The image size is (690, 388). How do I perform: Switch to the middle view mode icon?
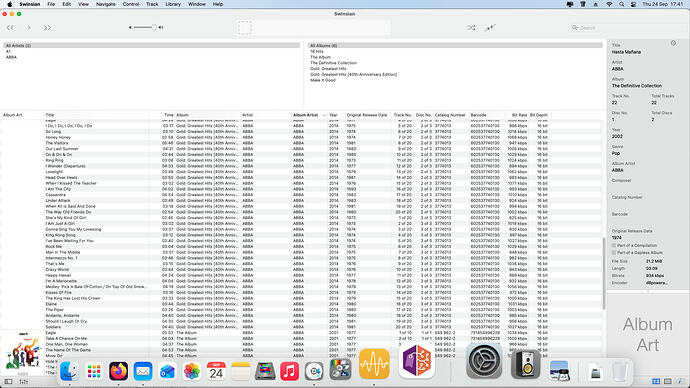point(668,381)
